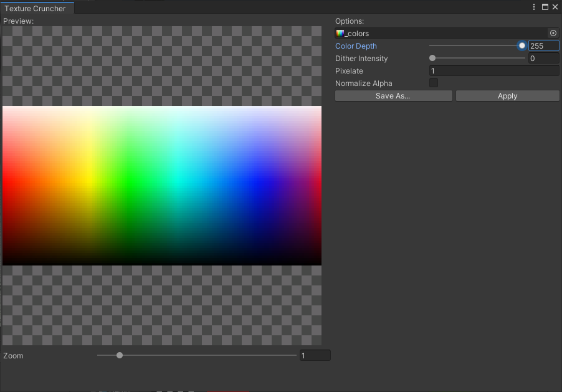Click the Apply button
The height and width of the screenshot is (392, 562).
pyautogui.click(x=507, y=96)
